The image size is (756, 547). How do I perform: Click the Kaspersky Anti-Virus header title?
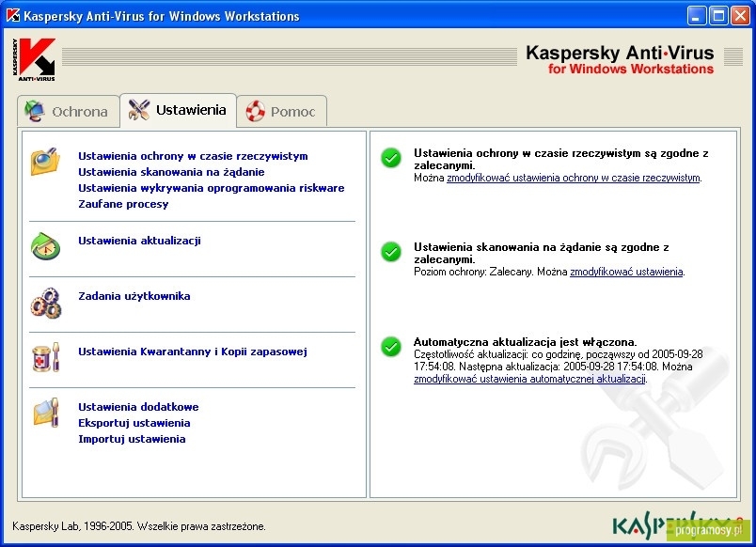click(620, 53)
